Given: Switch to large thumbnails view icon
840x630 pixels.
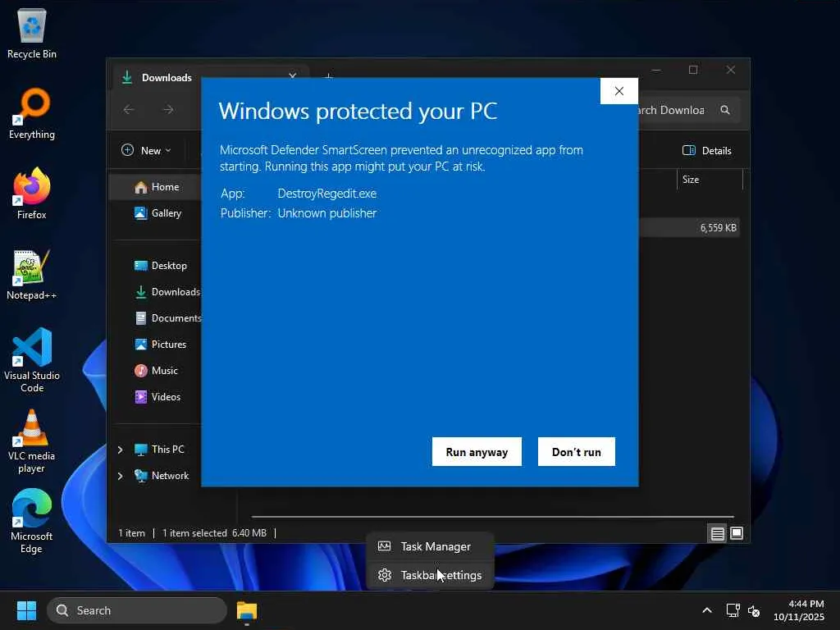Looking at the screenshot, I should point(737,533).
